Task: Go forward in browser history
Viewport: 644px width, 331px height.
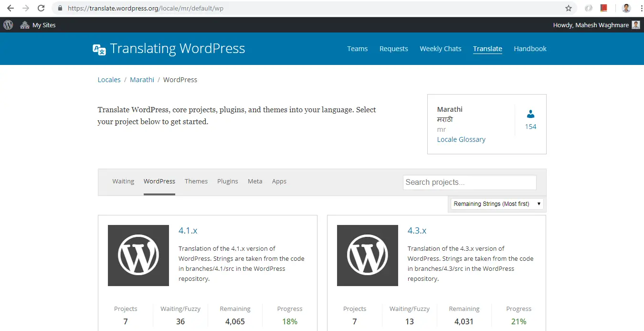Action: pos(26,8)
